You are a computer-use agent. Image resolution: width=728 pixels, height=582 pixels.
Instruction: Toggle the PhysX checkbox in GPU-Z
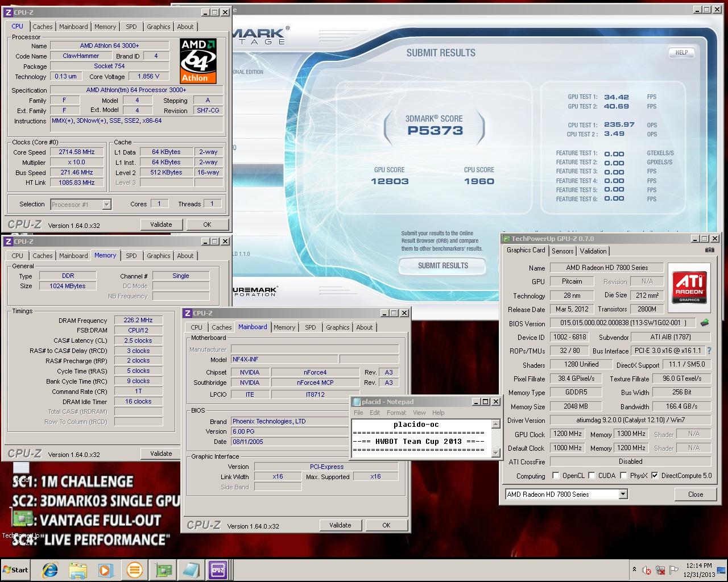pos(624,476)
